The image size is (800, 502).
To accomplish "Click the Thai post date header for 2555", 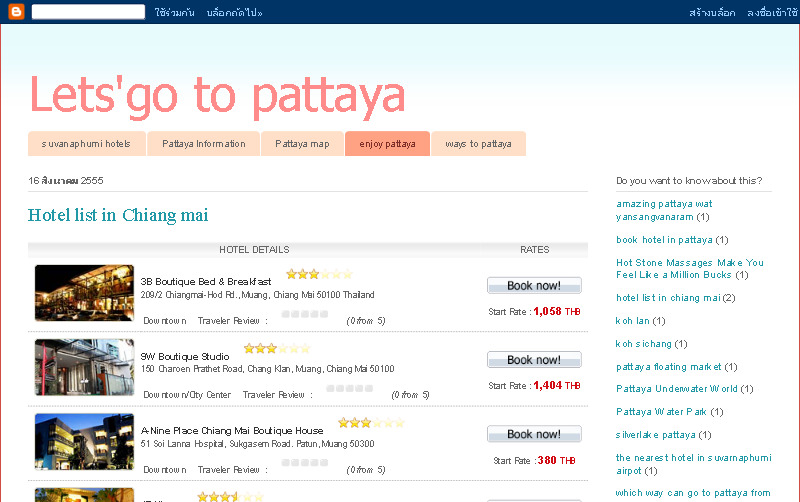I will coord(66,181).
